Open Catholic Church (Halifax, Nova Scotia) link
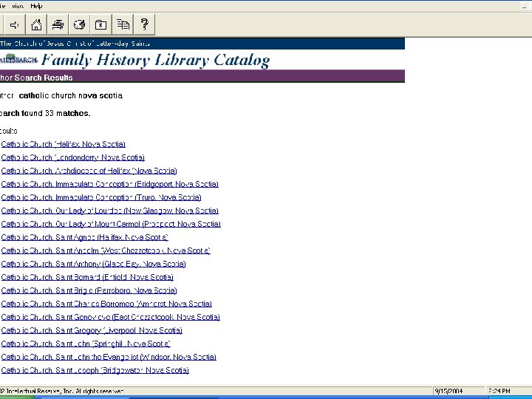This screenshot has height=399, width=532. click(x=64, y=144)
